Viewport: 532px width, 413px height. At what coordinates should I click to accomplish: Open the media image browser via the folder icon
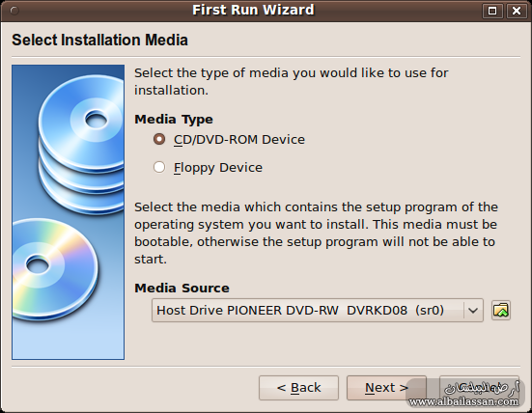pos(501,311)
